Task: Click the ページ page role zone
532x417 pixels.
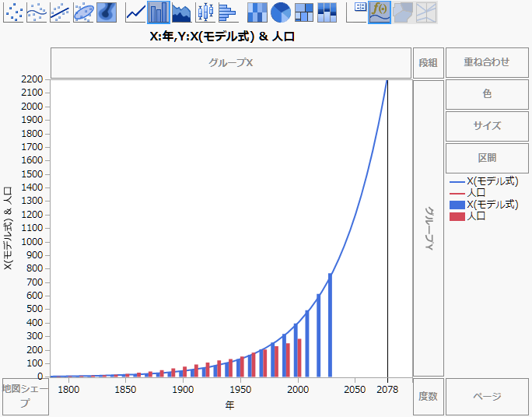Action: point(487,396)
